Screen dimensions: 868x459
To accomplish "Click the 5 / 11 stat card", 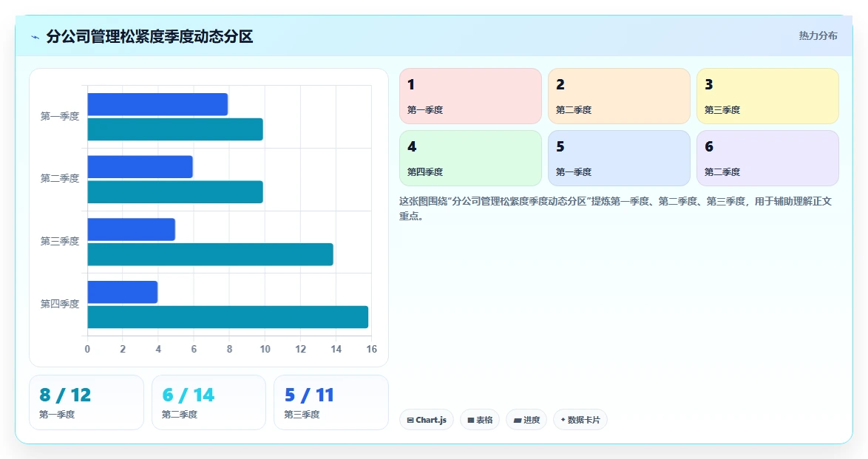I will [x=331, y=403].
